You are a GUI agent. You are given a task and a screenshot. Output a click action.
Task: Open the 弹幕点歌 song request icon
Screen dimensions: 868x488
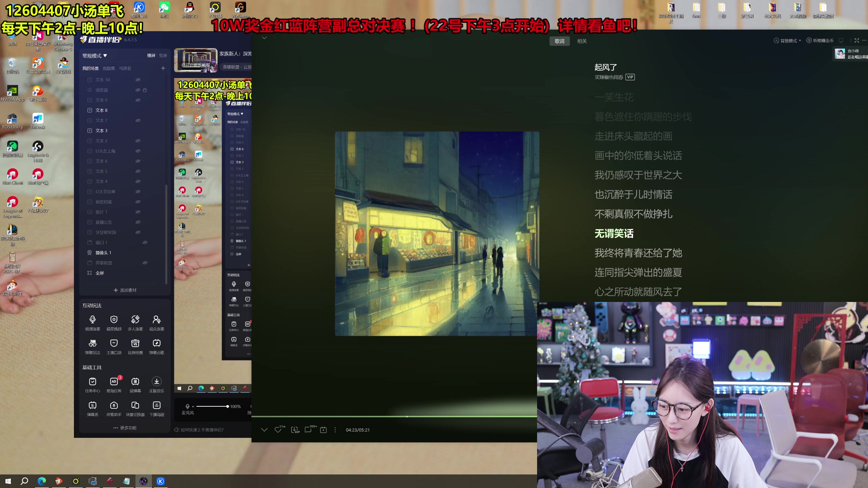157,346
